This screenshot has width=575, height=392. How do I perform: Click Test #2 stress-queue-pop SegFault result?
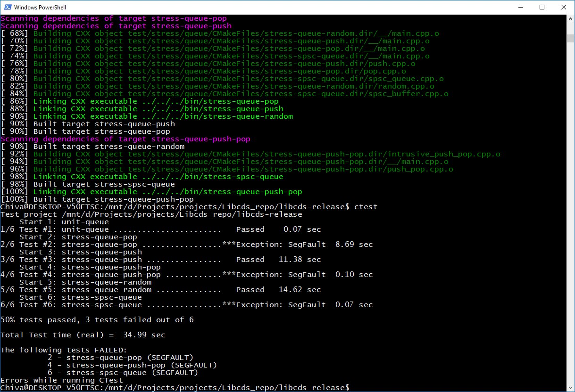187,245
